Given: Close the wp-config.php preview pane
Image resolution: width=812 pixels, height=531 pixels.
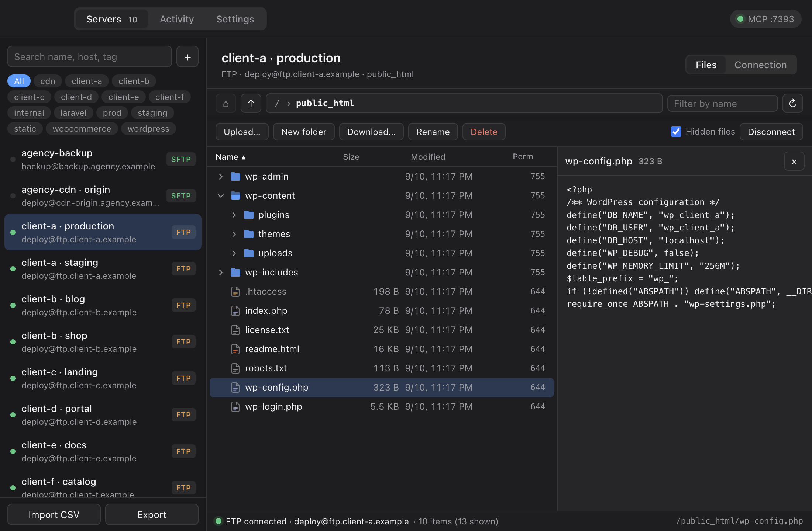Looking at the screenshot, I should coord(794,162).
